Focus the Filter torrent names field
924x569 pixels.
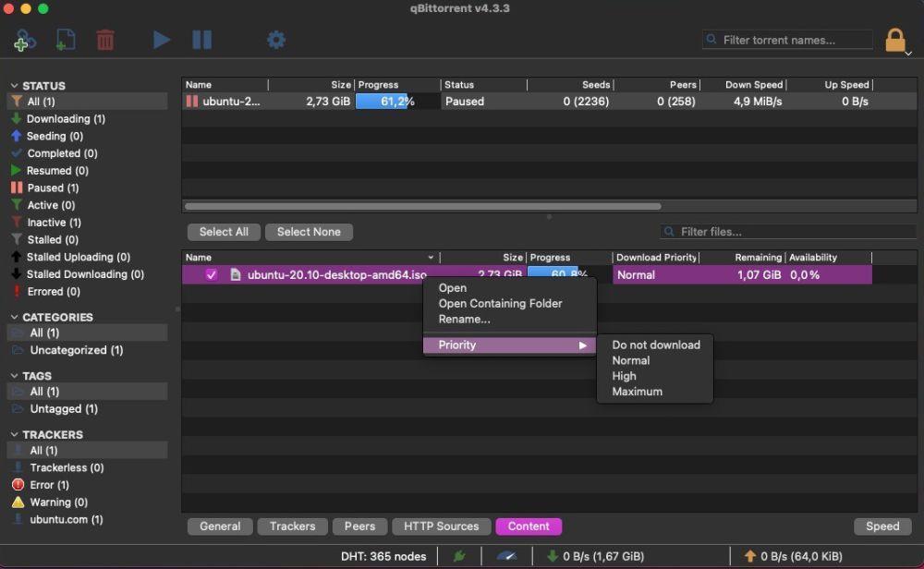coord(787,40)
